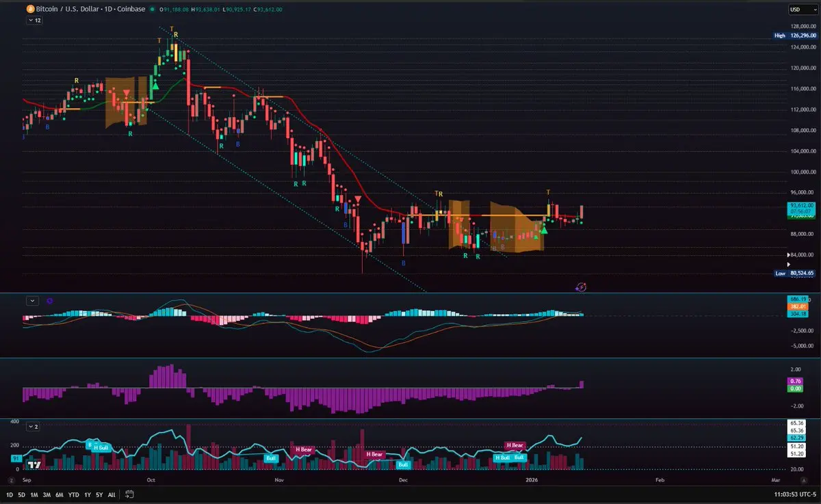Click the 2026 label on time axis

[x=532, y=481]
